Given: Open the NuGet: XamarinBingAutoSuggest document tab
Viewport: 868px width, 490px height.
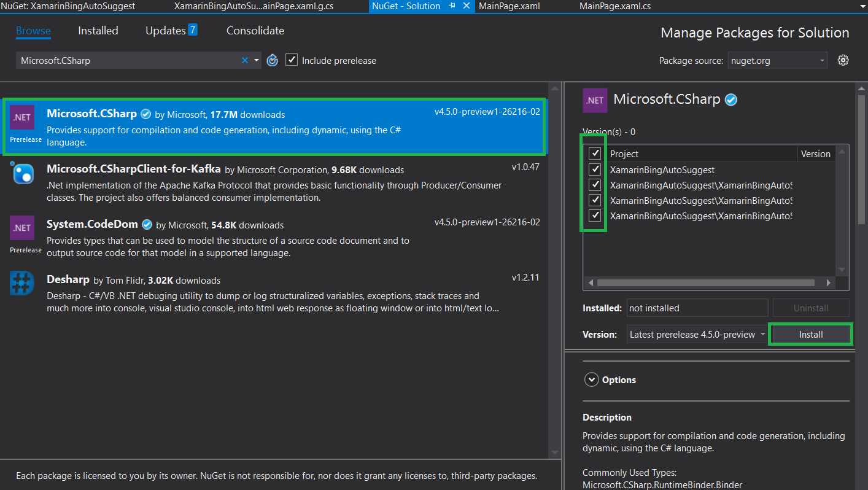Looking at the screenshot, I should (x=68, y=6).
